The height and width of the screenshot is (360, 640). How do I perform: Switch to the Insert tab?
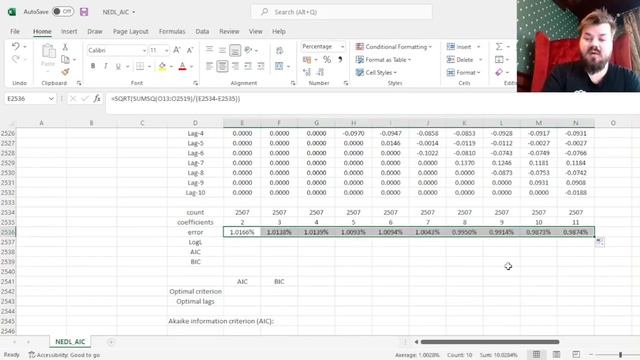click(69, 31)
